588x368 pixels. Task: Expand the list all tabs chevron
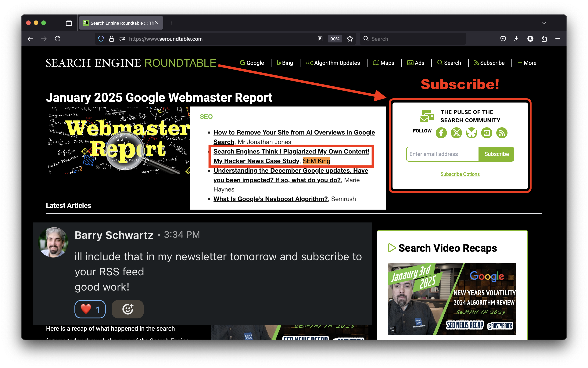[x=544, y=23]
